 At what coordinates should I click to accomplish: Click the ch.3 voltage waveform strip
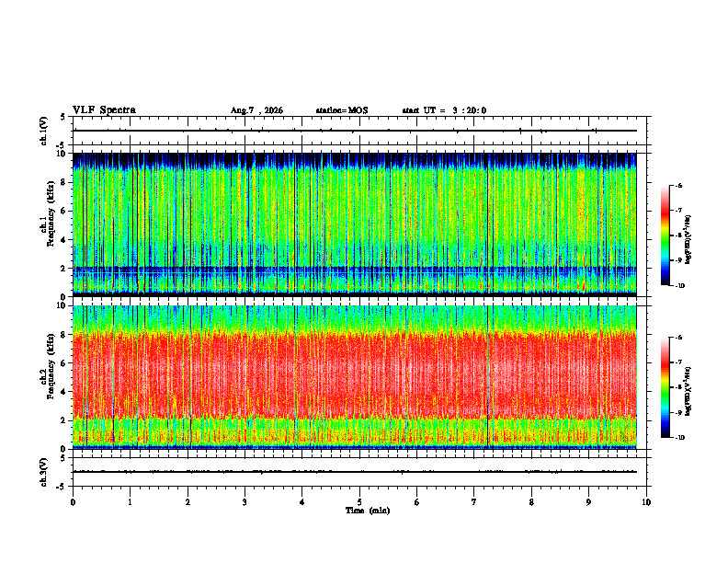coord(354,472)
